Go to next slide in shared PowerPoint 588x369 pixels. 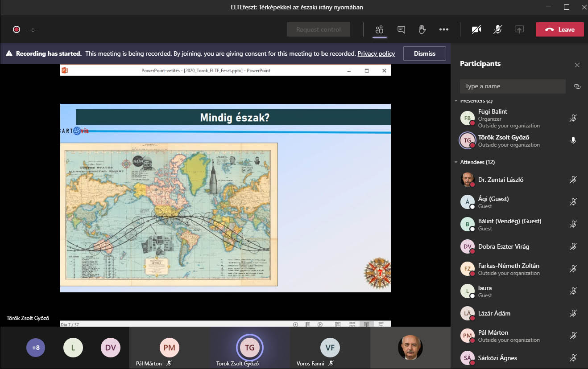click(x=320, y=324)
